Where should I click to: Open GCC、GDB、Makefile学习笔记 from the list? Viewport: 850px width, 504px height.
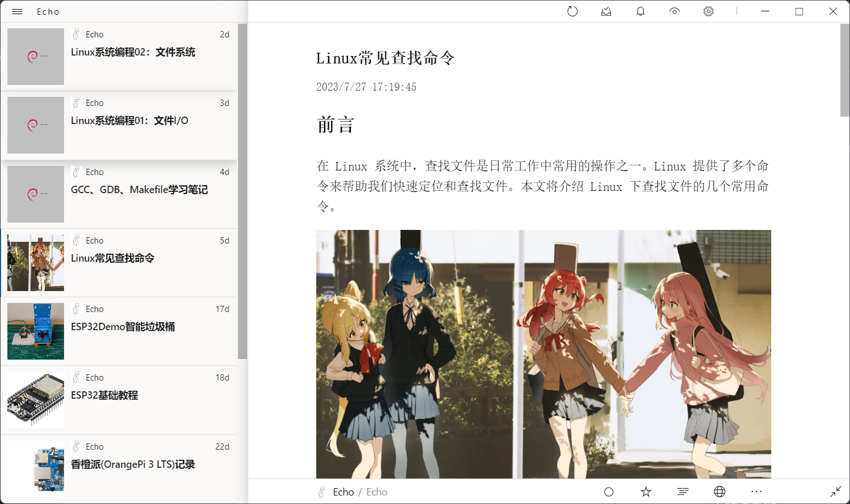click(x=139, y=190)
